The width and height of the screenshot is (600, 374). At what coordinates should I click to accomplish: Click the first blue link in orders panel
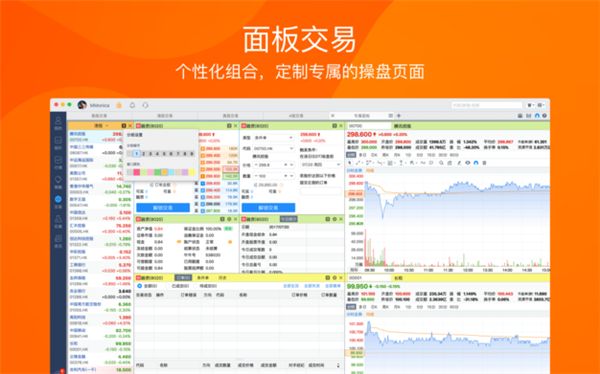[x=290, y=286]
